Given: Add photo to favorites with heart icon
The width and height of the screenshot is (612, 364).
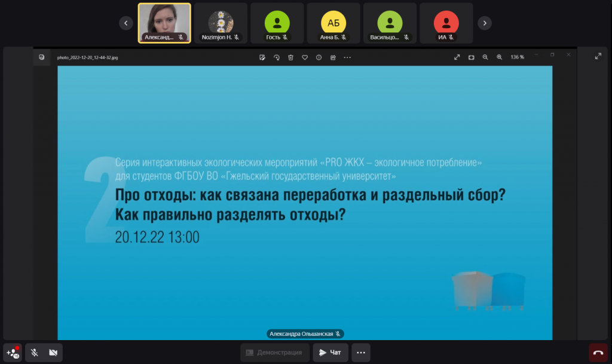Looking at the screenshot, I should (x=305, y=57).
